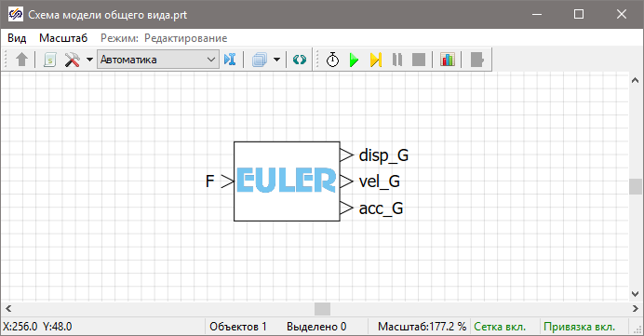Image resolution: width=644 pixels, height=336 pixels.
Task: Click the horizontal scrollbar thumb
Action: coord(322,308)
